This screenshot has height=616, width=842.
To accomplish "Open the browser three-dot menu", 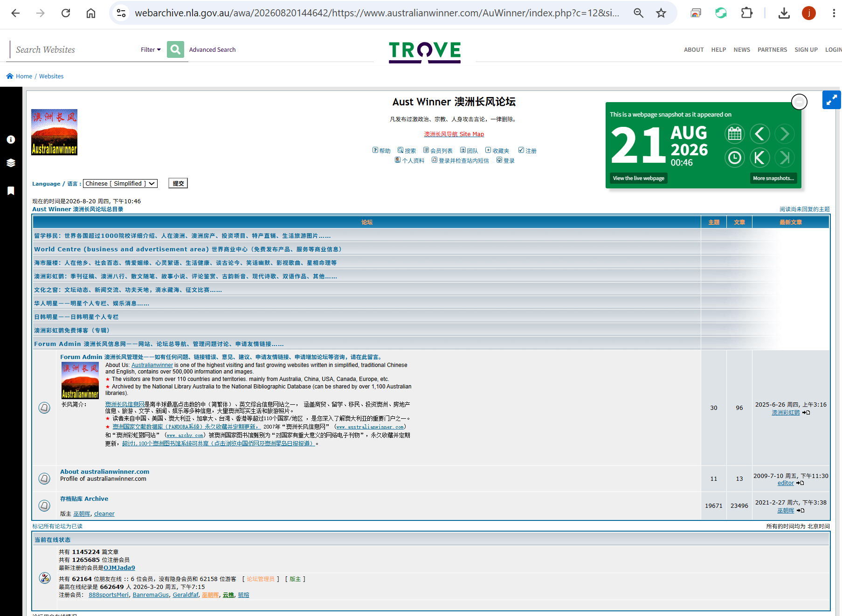I will 834,13.
